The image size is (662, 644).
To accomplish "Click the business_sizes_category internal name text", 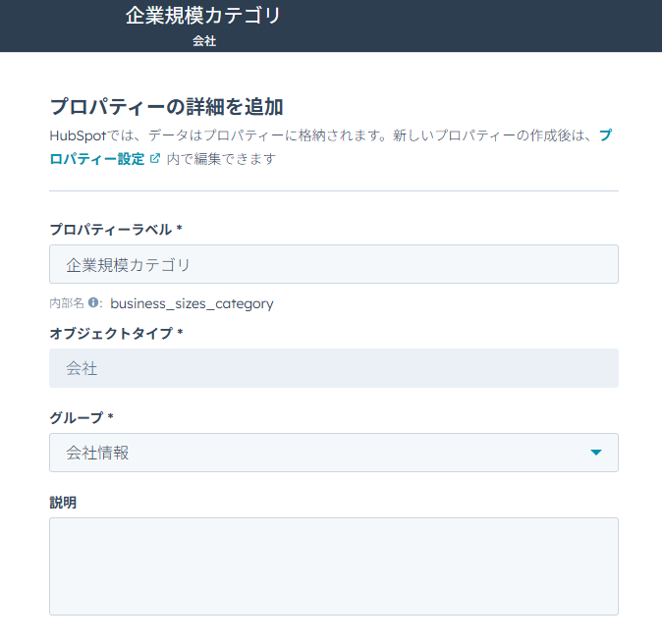I will [192, 303].
